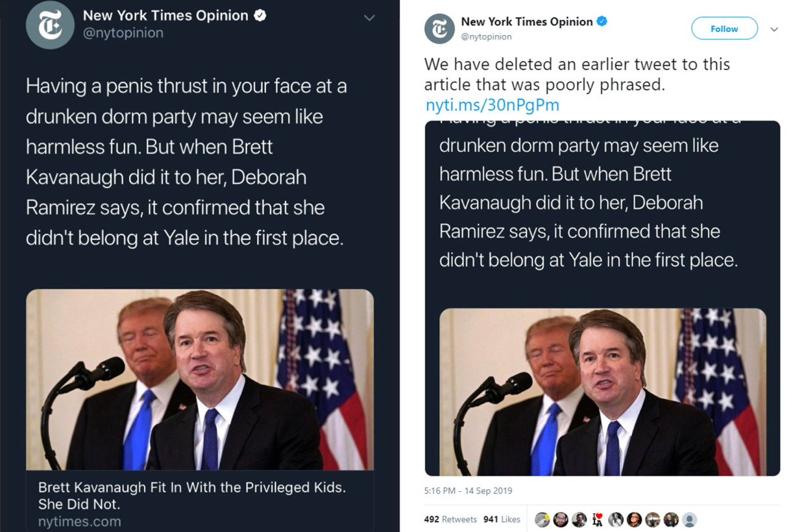Click the second liker avatar with bearded man
Viewport: 802px width, 532px height.
coord(561,520)
